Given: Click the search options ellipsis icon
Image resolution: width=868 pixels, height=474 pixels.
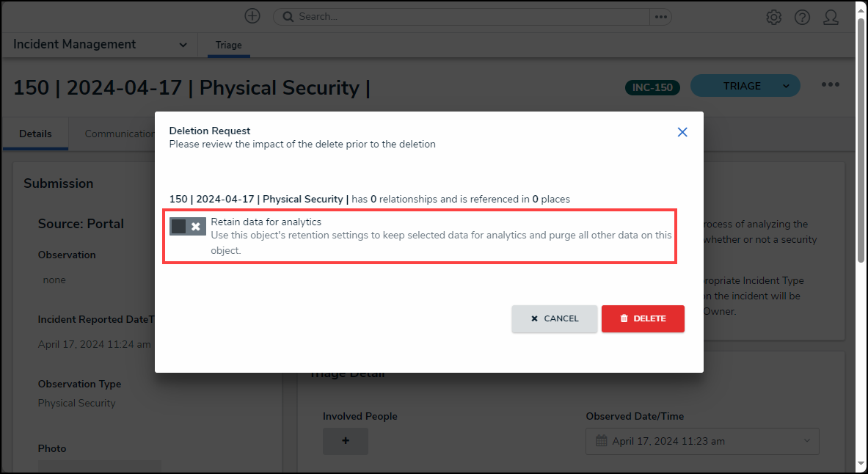Looking at the screenshot, I should click(660, 17).
